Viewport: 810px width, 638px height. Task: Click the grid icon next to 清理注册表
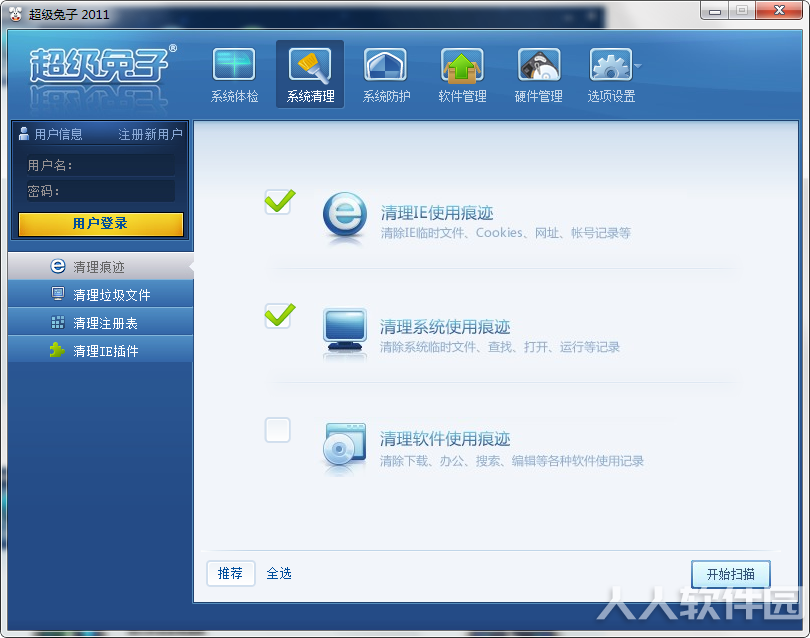coord(58,322)
